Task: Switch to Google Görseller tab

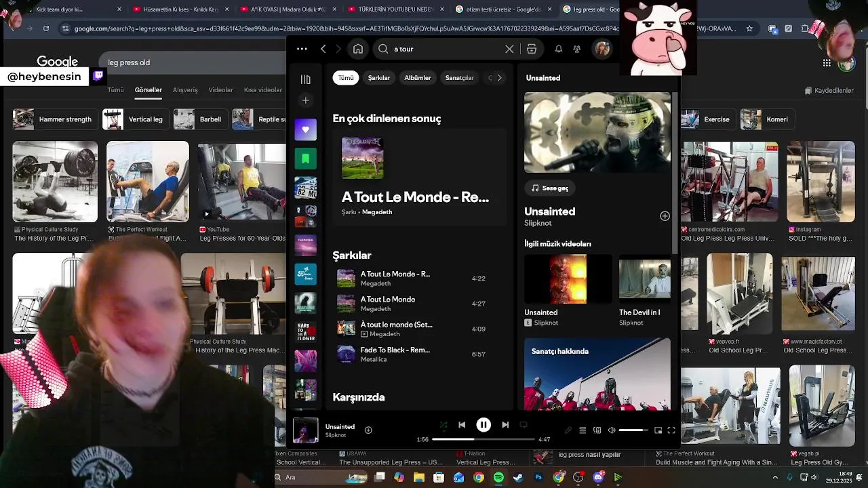Action: coord(148,89)
